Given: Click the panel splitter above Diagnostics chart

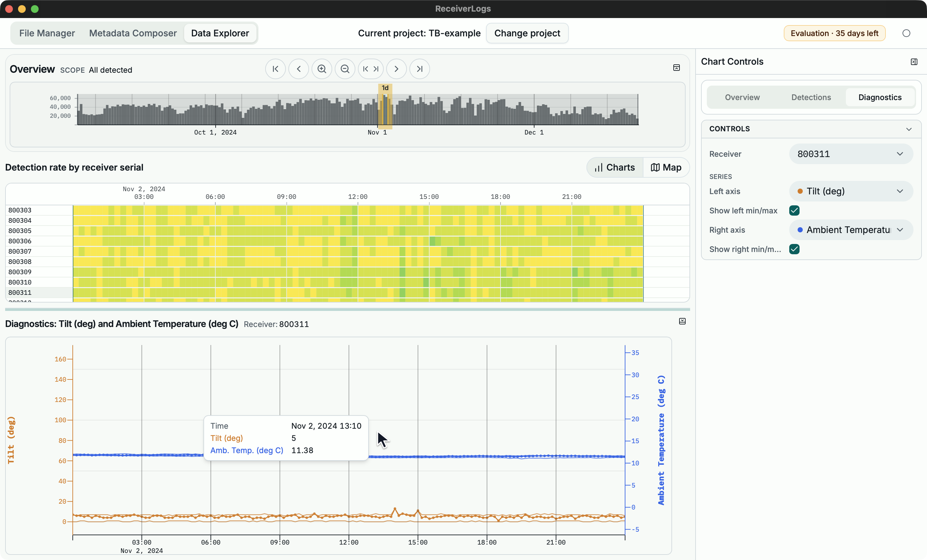Looking at the screenshot, I should coord(347,310).
